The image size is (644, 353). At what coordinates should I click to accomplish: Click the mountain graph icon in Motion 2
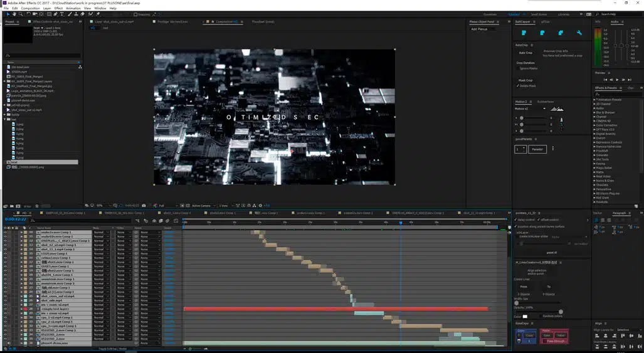point(556,109)
